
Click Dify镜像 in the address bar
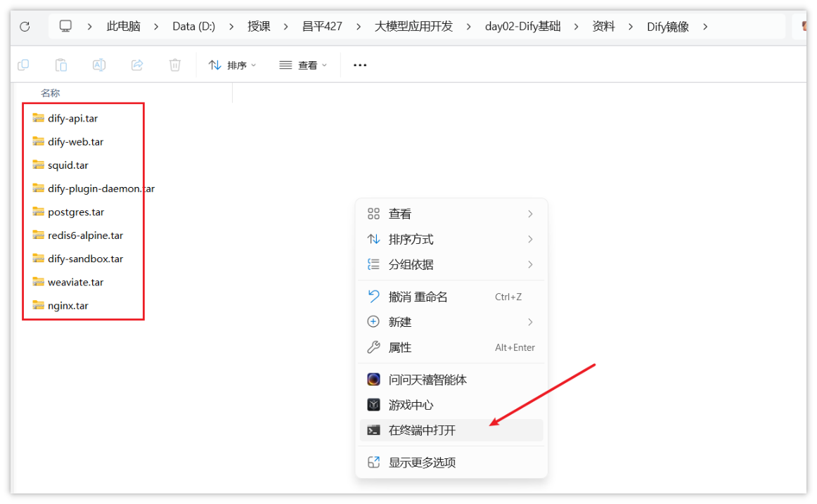(668, 27)
